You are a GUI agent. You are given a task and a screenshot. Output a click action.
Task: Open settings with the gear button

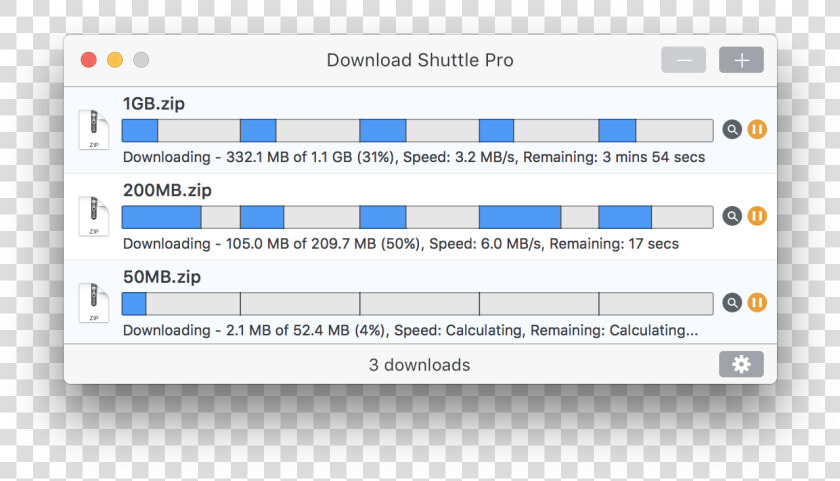[x=741, y=364]
